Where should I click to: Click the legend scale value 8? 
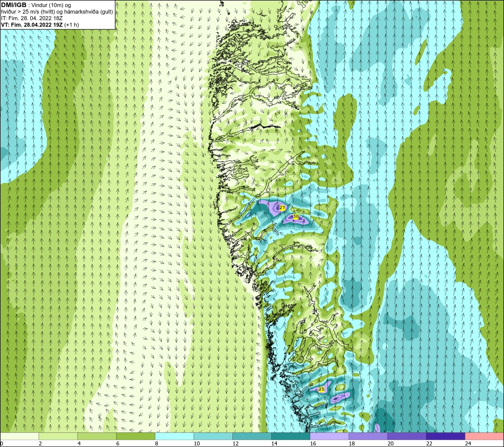click(157, 443)
